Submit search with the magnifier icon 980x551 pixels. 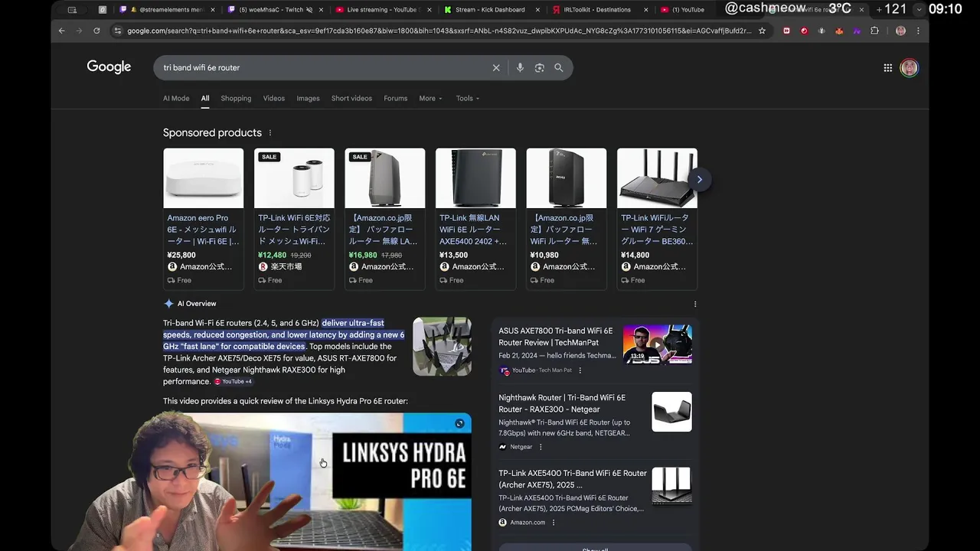click(x=559, y=67)
